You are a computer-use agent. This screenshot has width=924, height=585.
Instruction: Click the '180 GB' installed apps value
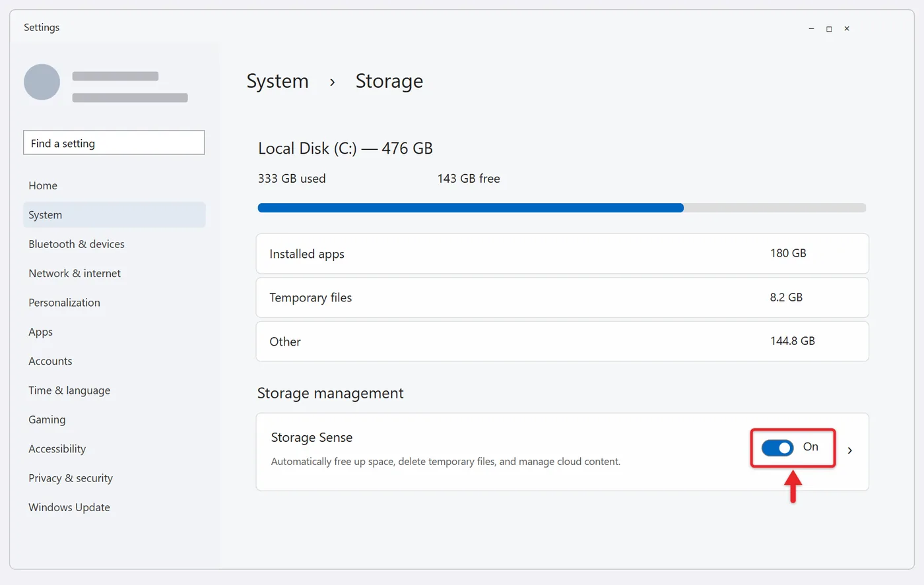pyautogui.click(x=788, y=253)
